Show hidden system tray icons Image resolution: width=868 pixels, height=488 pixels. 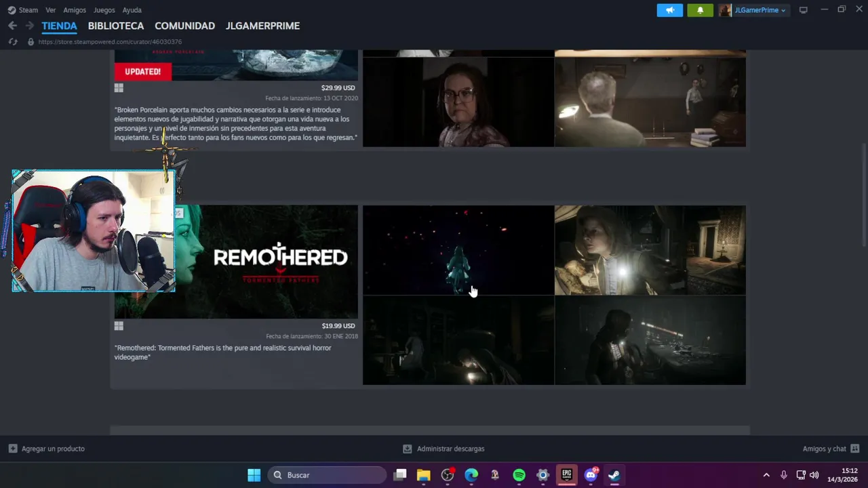click(x=766, y=475)
